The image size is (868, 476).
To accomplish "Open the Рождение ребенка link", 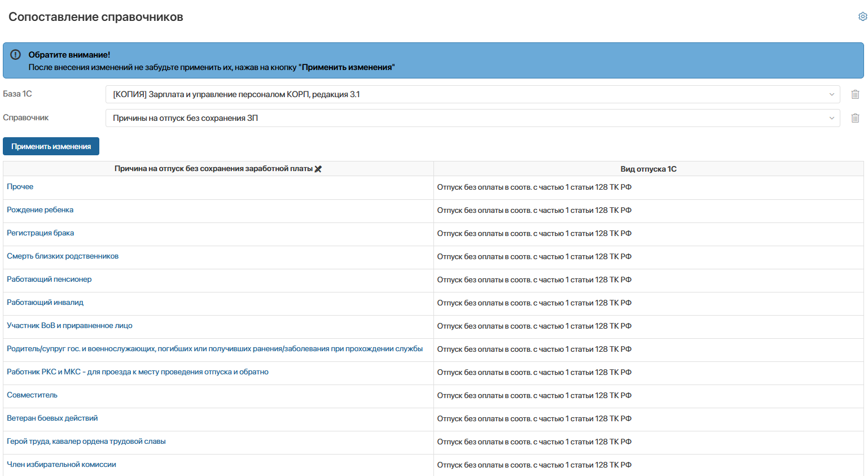I will coord(40,210).
